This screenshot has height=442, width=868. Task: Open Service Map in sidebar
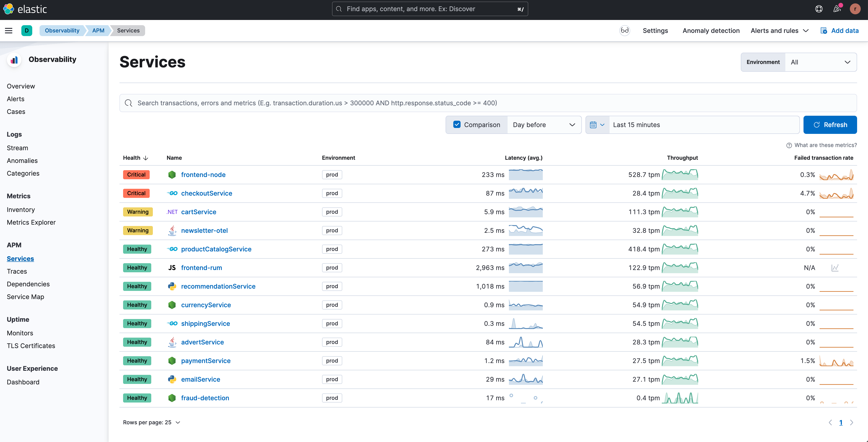(x=25, y=297)
